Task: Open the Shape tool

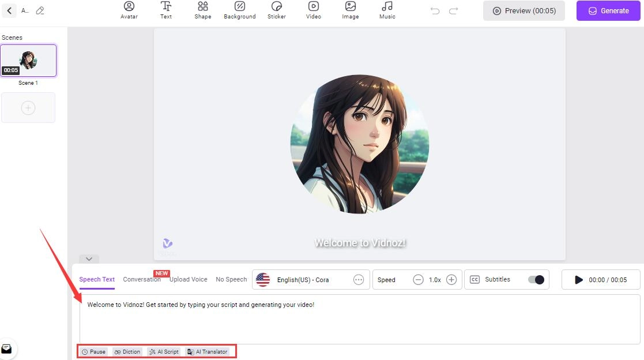Action: pos(202,10)
